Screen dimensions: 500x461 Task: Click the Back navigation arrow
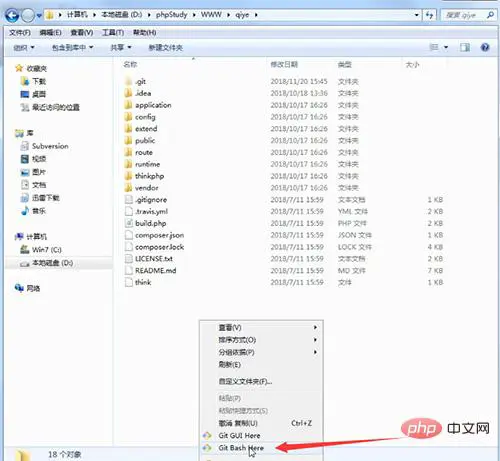click(x=12, y=15)
